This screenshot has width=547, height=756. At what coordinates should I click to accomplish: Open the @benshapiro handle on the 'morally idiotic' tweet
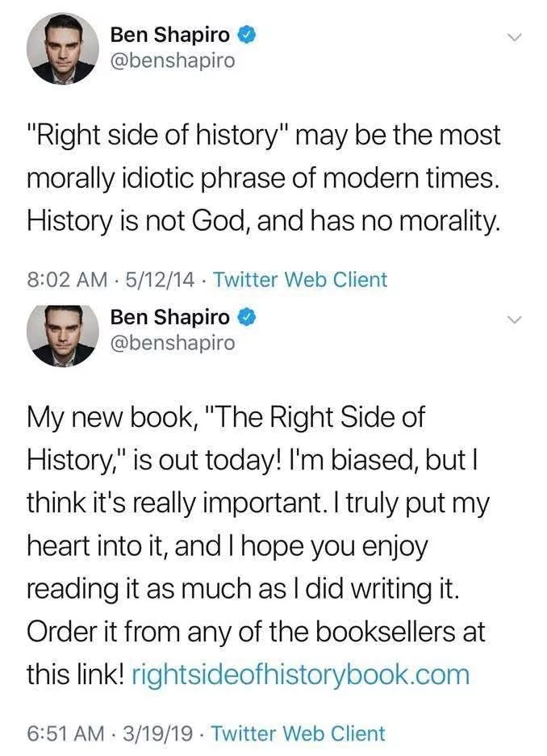[172, 61]
